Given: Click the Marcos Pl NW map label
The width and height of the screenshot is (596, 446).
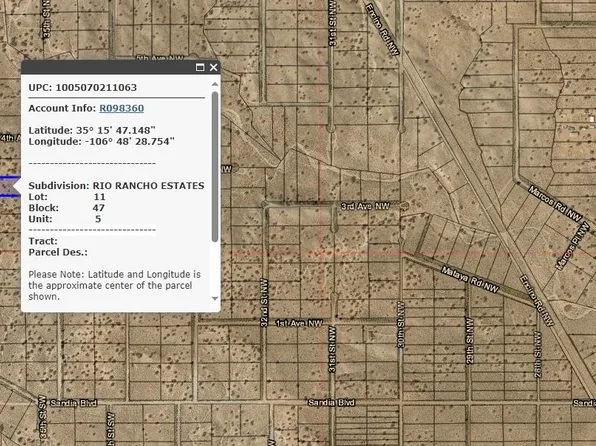Looking at the screenshot, I should (x=573, y=246).
